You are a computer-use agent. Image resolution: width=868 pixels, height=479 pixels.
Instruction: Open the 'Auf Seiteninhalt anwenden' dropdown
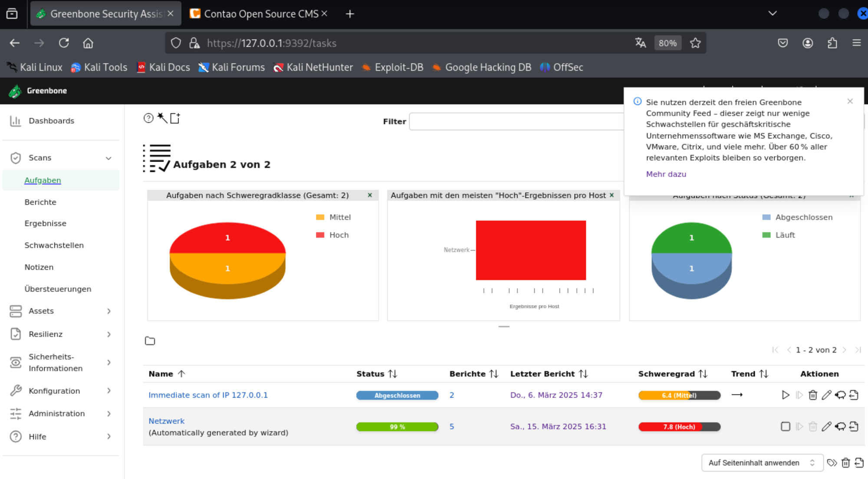pyautogui.click(x=762, y=463)
